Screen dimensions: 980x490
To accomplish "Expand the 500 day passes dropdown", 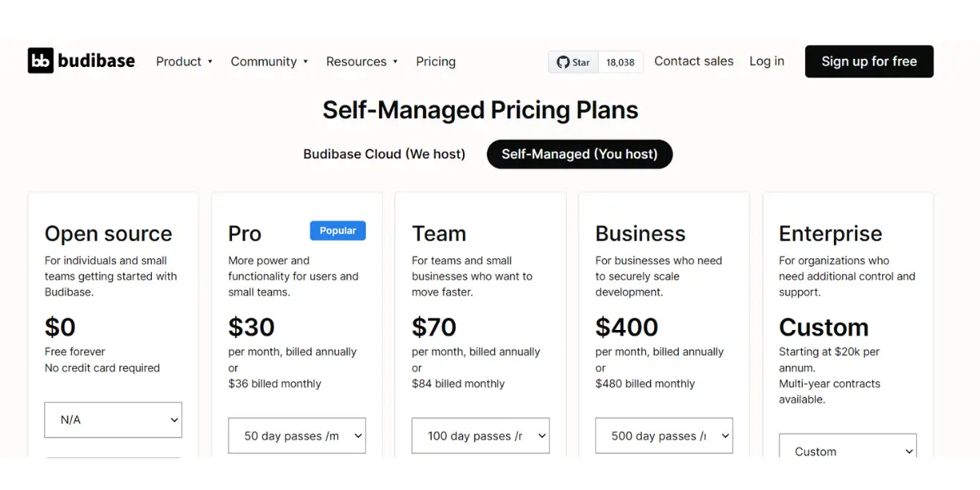I will pyautogui.click(x=664, y=436).
